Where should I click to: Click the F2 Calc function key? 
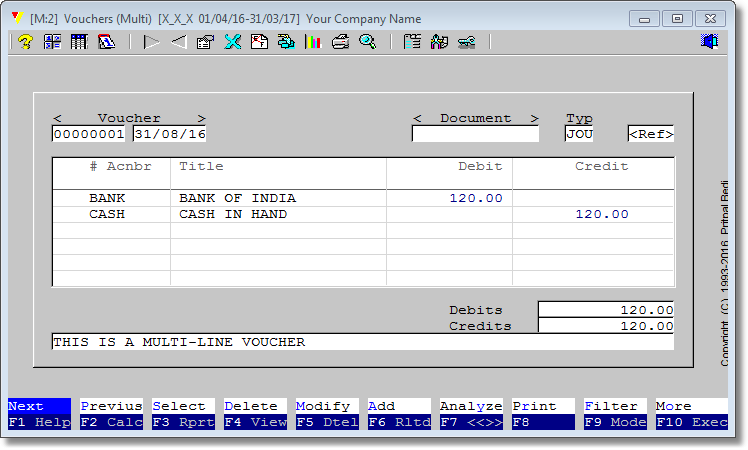coord(111,422)
